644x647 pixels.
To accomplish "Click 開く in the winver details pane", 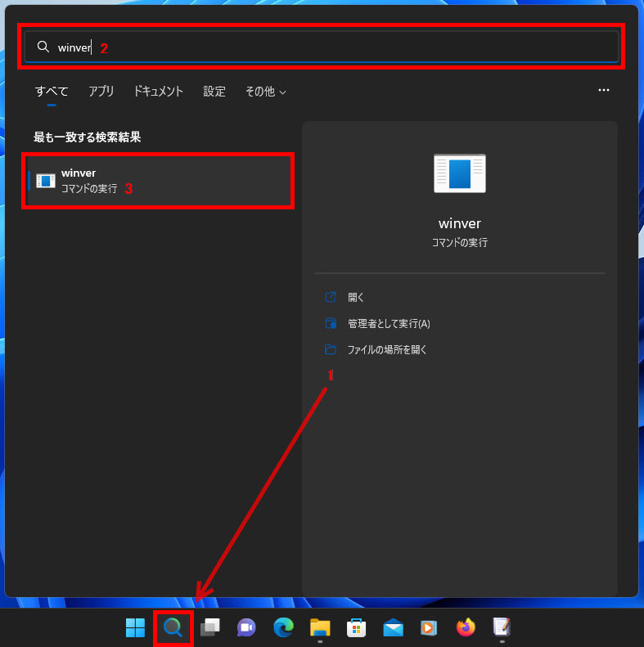I will pos(356,298).
